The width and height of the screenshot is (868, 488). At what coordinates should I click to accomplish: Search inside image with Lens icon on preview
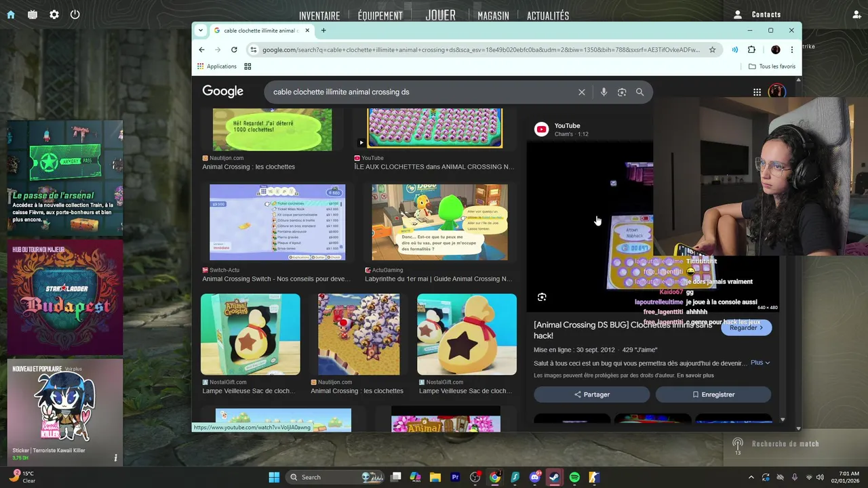pyautogui.click(x=542, y=297)
